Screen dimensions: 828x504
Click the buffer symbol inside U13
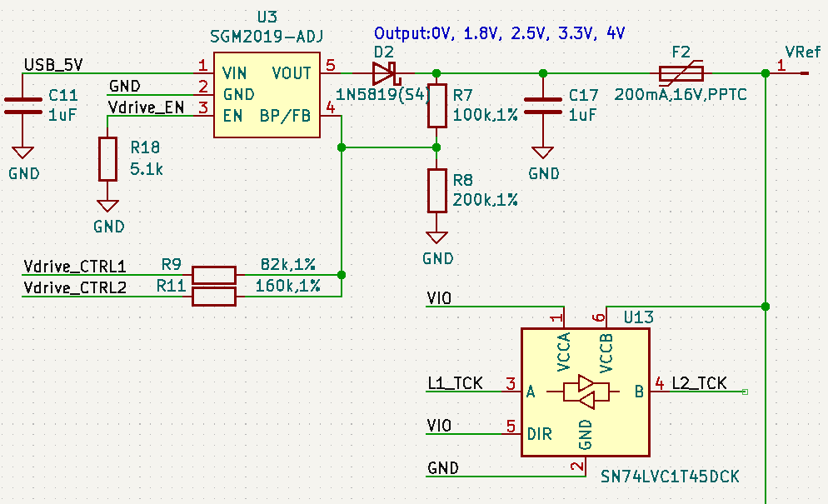(586, 392)
